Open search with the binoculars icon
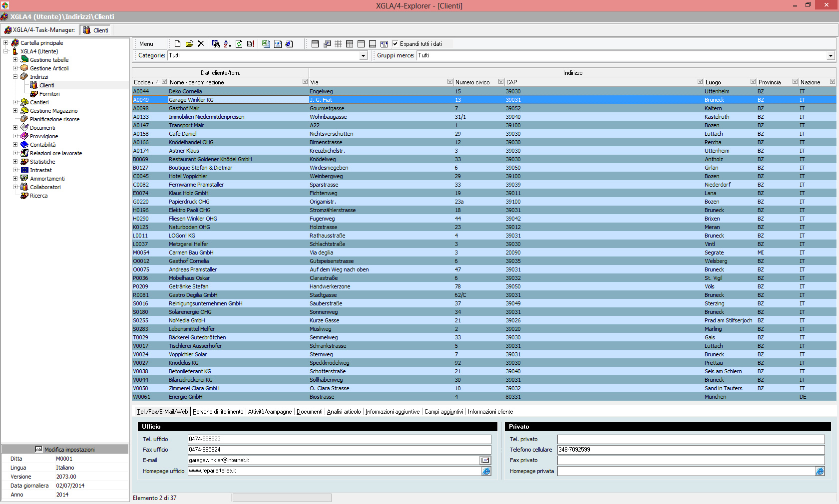839x504 pixels. pyautogui.click(x=216, y=44)
